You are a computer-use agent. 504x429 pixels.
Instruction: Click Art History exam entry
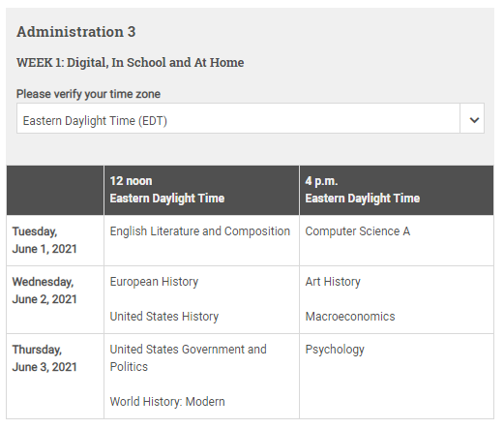[x=333, y=282]
